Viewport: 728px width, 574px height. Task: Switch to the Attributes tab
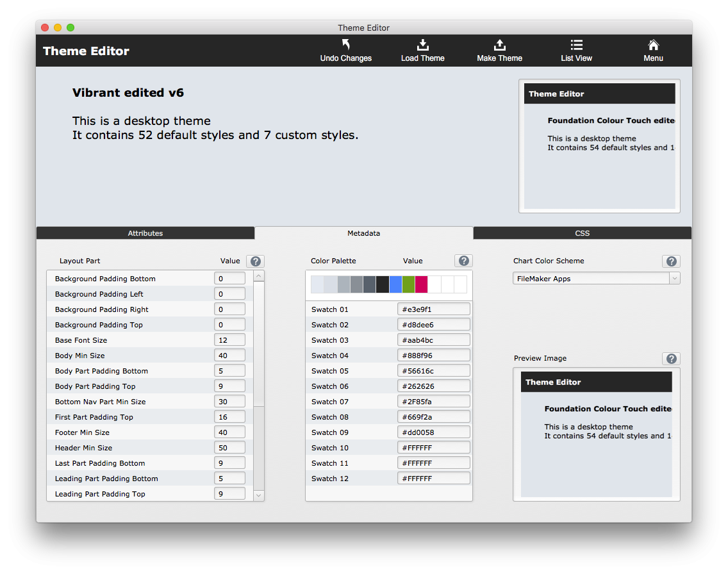145,233
